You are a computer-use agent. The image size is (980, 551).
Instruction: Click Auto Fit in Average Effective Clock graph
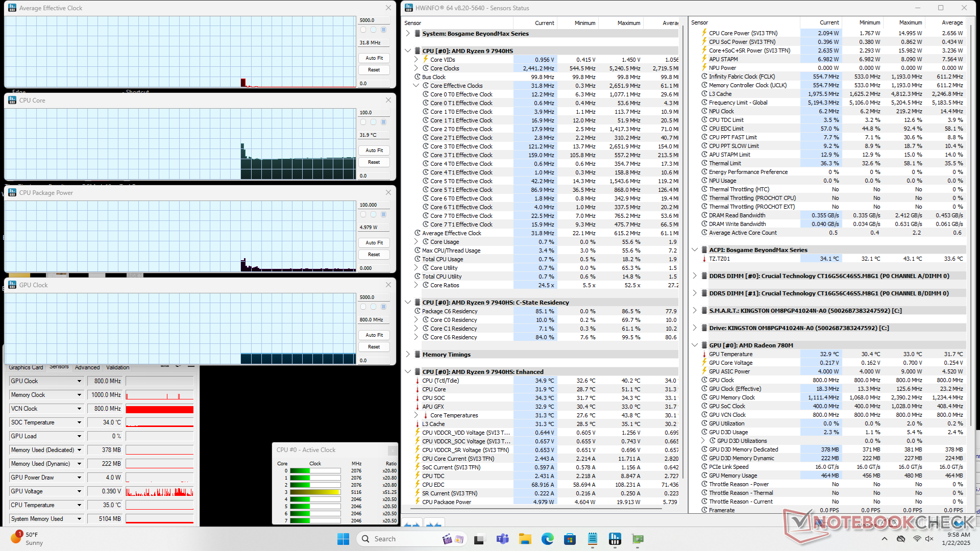(x=374, y=58)
